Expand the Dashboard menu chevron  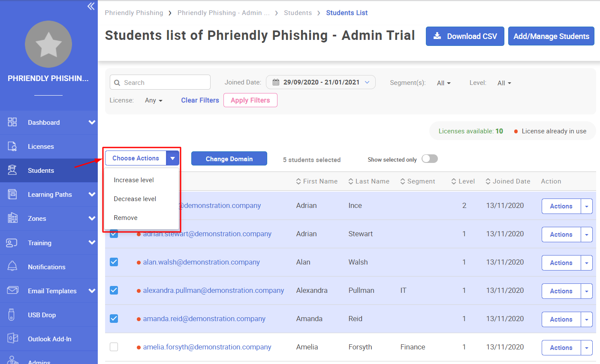click(x=92, y=122)
